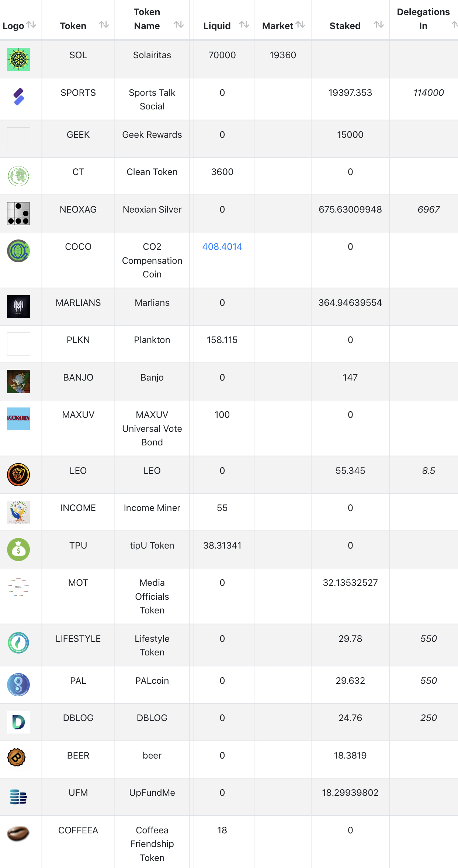
Task: Click the Sports Talk Social logo
Action: [18, 97]
